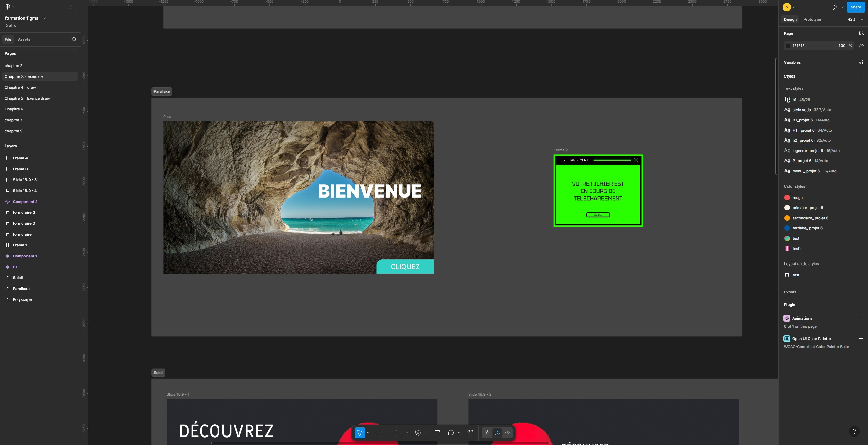
Task: Remove the Open UI Color Palette plugin entry
Action: point(861,339)
